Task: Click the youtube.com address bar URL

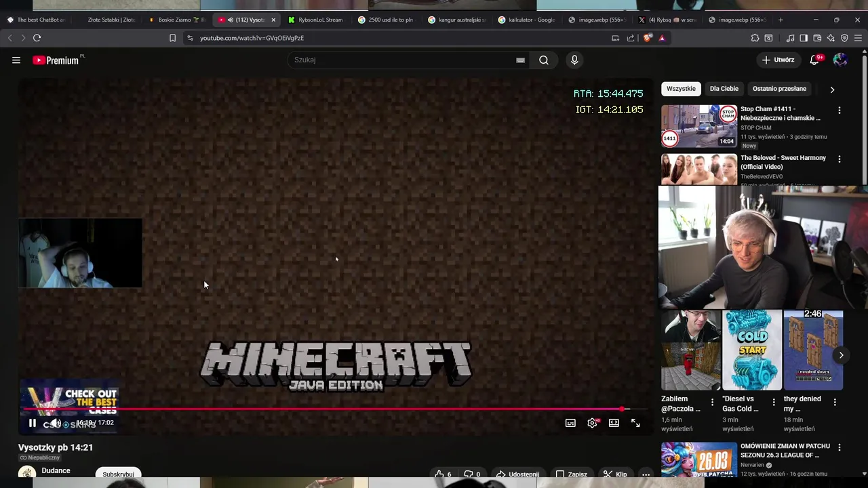Action: [252, 38]
